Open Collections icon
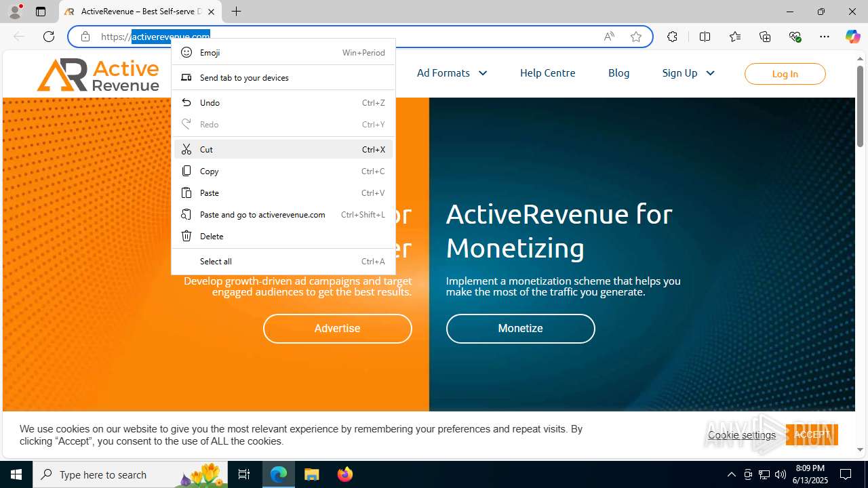This screenshot has width=868, height=488. tap(765, 37)
